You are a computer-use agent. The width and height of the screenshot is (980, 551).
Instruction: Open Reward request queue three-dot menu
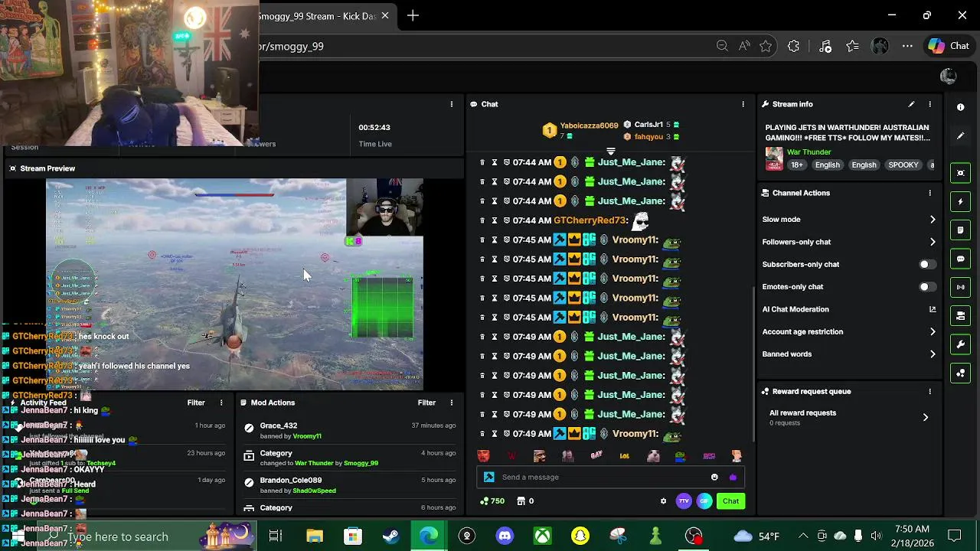(930, 391)
